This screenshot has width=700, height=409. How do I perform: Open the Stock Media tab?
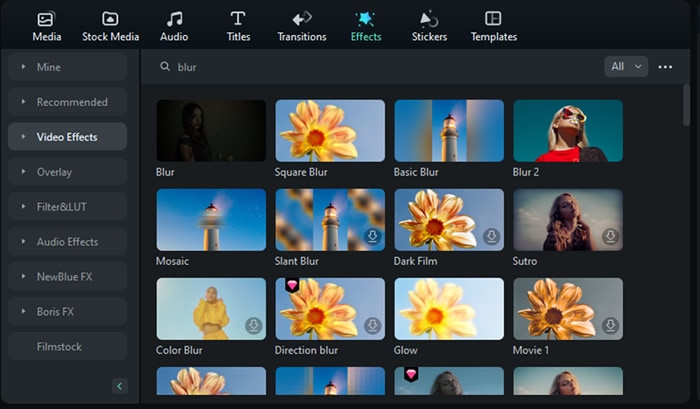110,27
